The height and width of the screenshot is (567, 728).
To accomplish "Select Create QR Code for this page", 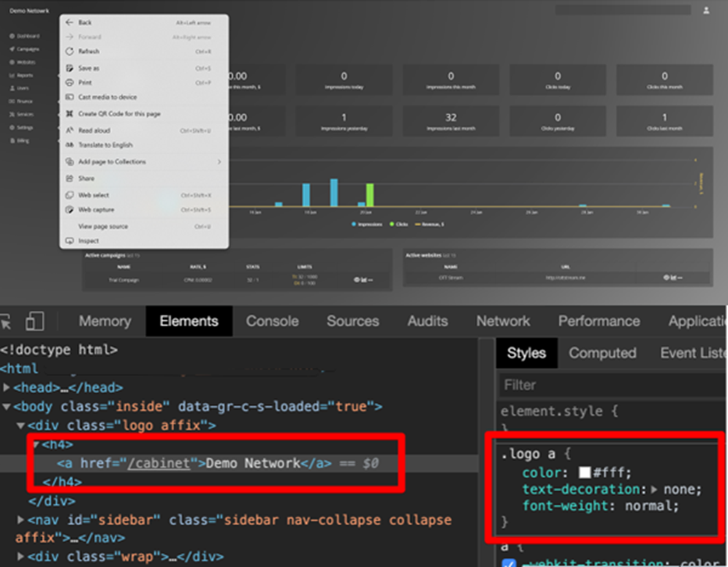I will click(144, 114).
